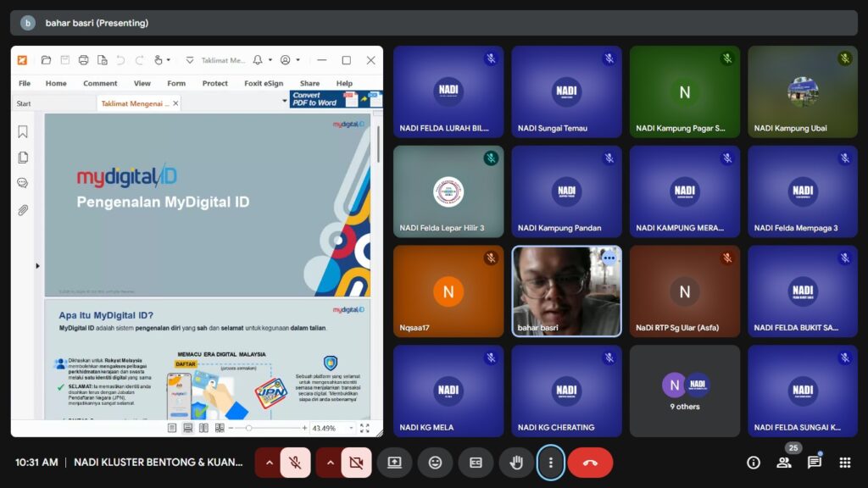Open the meeting activities grid icon

tap(845, 463)
